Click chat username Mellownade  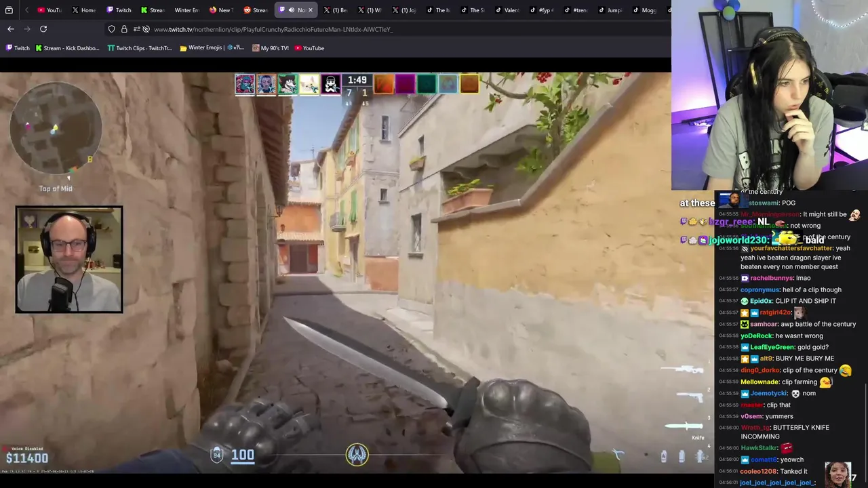[x=759, y=382]
